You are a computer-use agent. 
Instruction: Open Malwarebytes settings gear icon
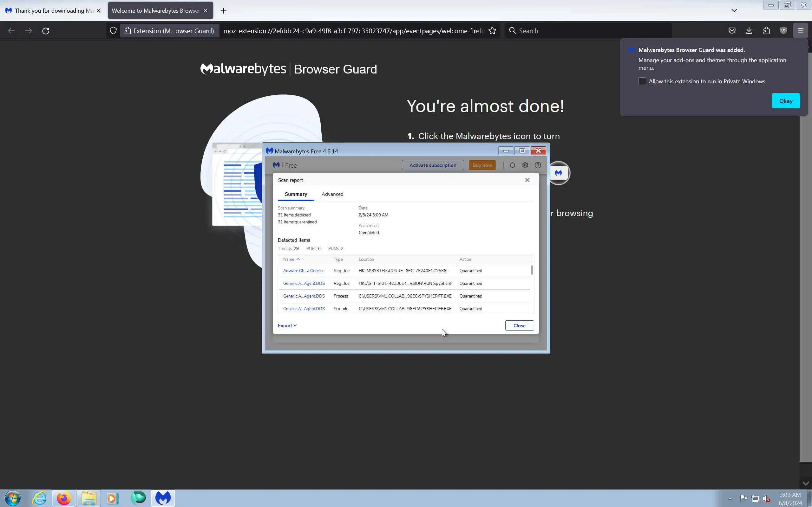(525, 165)
